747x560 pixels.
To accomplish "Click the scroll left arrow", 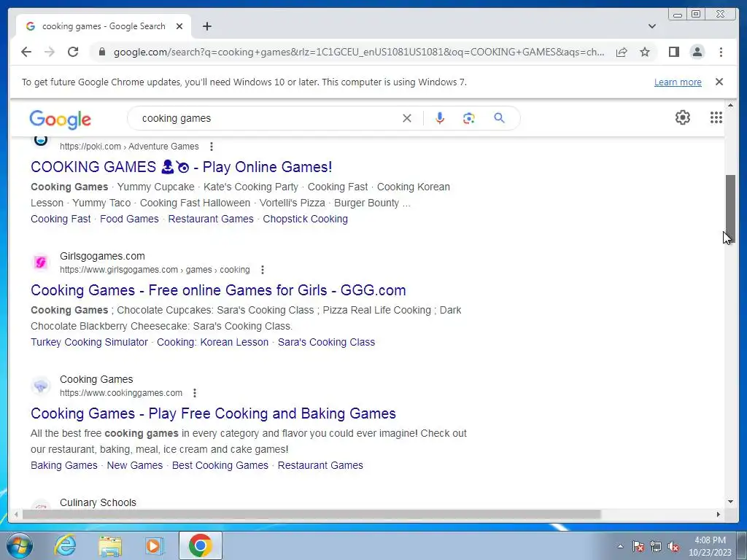I will [x=16, y=514].
